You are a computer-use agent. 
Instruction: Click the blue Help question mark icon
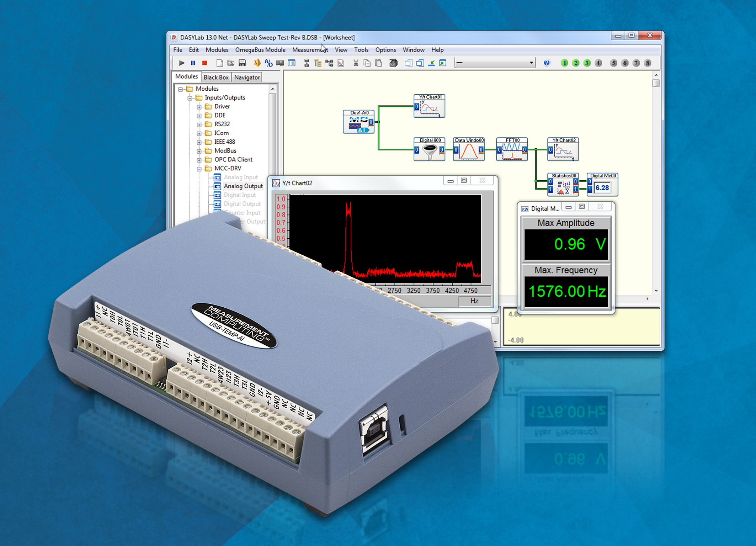[x=547, y=63]
